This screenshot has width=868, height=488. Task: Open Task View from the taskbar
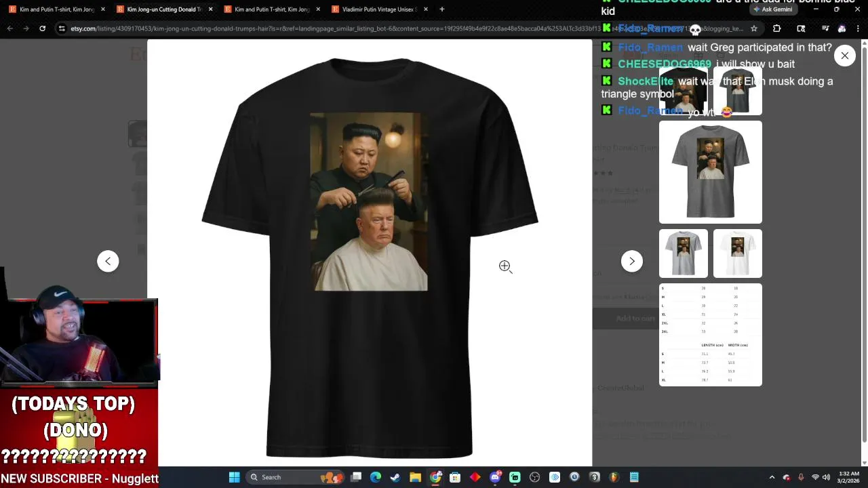point(356,477)
